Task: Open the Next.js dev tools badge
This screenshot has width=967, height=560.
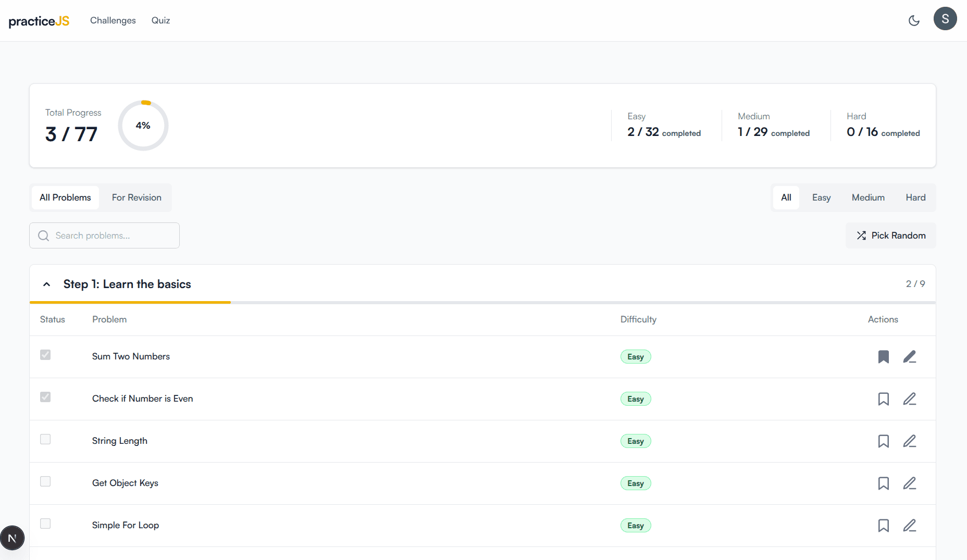Action: [13, 538]
